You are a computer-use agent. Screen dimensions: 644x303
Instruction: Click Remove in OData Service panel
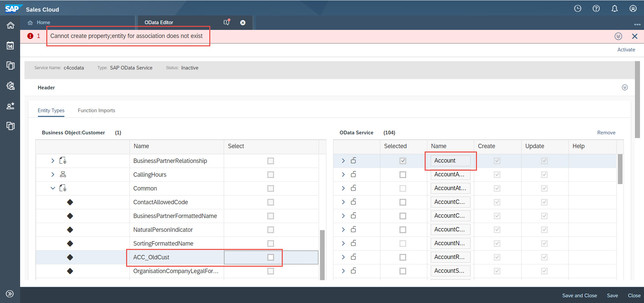tap(606, 133)
